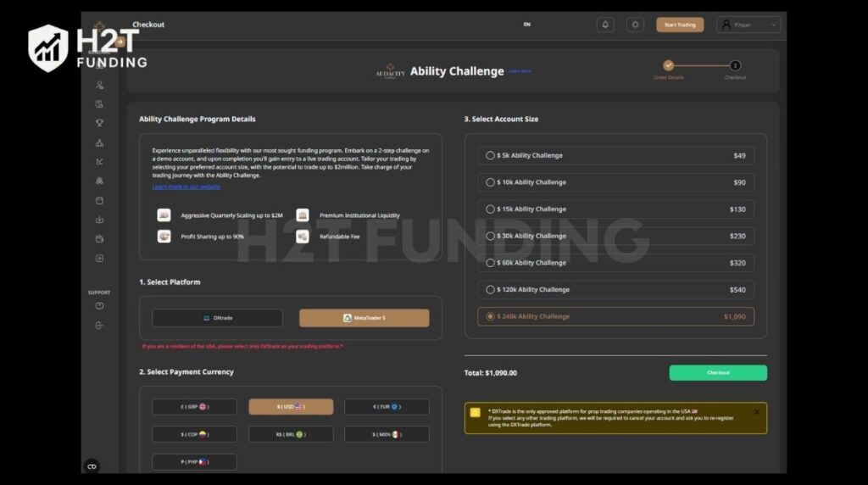Screen dimensions: 868x485
Task: Pay in USD currency
Action: (x=291, y=406)
